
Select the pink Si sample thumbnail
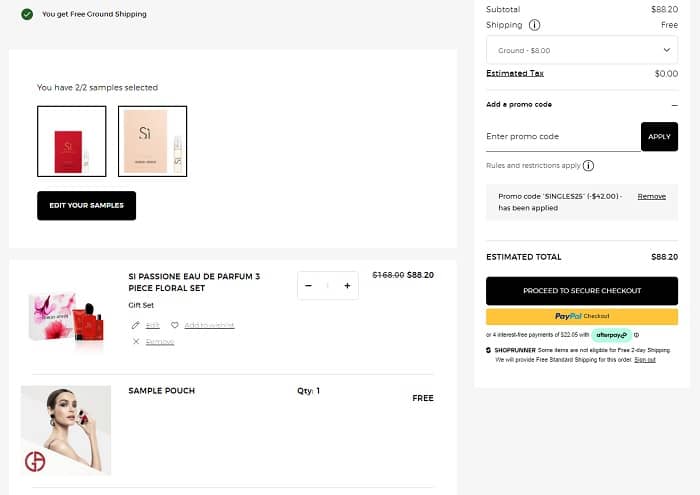click(x=152, y=141)
